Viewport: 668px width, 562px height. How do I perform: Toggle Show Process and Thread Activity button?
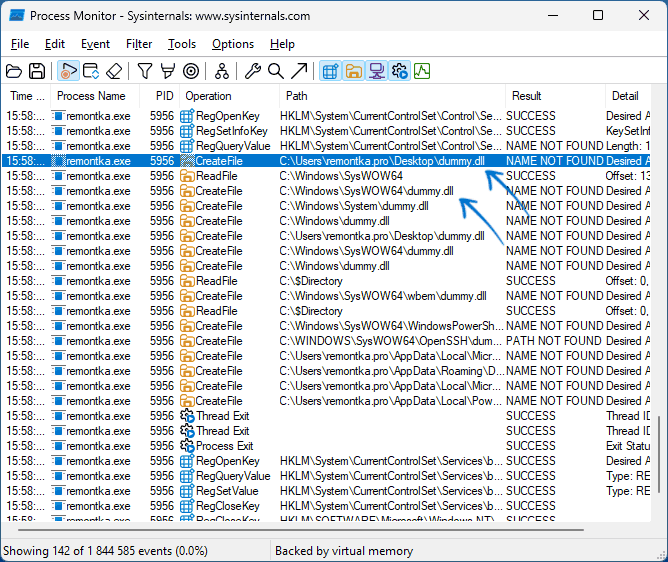400,71
